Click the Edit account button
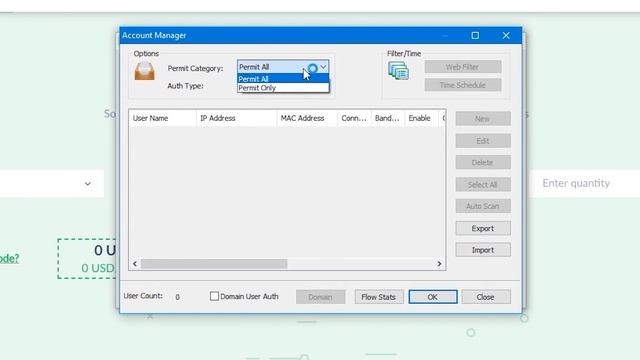 pyautogui.click(x=483, y=141)
